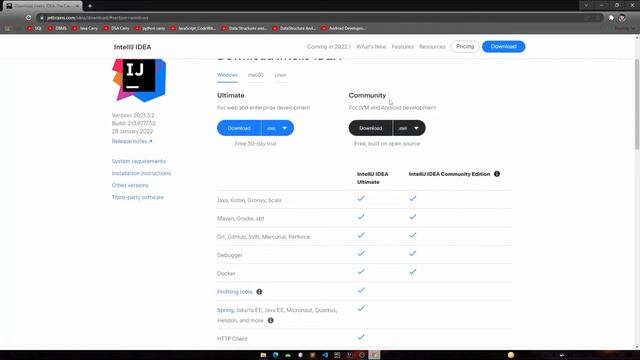The width and height of the screenshot is (640, 360).
Task: Open Resources in top navigation
Action: click(x=432, y=47)
